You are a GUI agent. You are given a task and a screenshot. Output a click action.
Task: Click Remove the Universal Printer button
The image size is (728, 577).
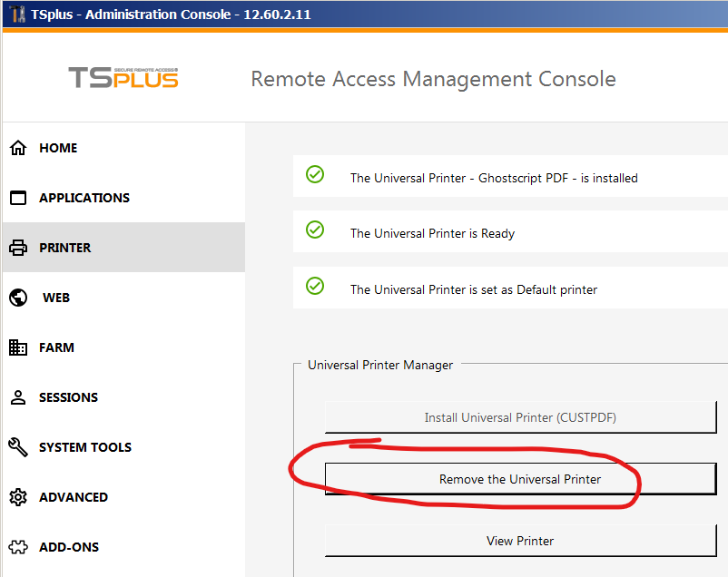coord(520,479)
